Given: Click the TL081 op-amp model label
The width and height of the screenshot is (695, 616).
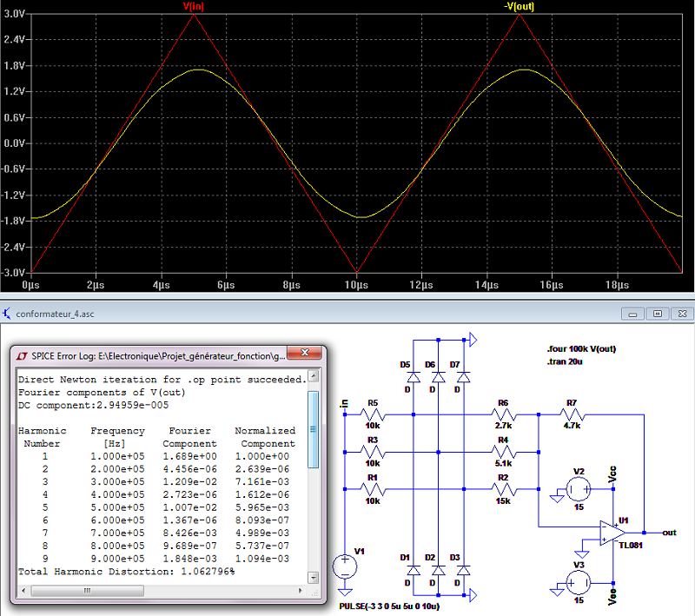Looking at the screenshot, I should coord(631,546).
